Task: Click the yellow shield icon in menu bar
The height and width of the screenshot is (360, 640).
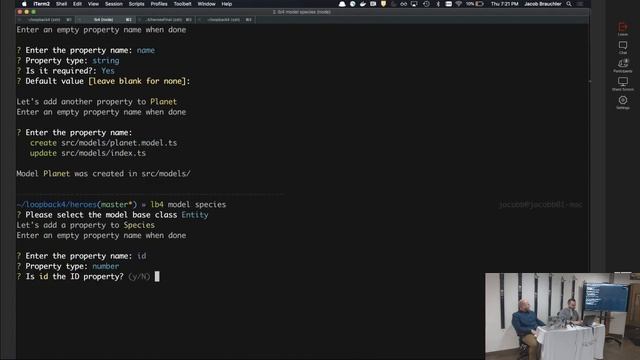Action: [383, 4]
